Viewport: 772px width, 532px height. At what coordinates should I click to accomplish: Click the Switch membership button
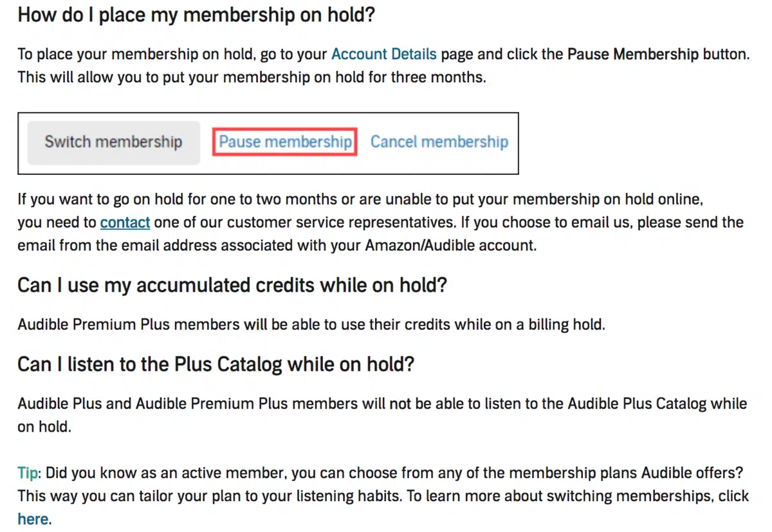pos(113,142)
